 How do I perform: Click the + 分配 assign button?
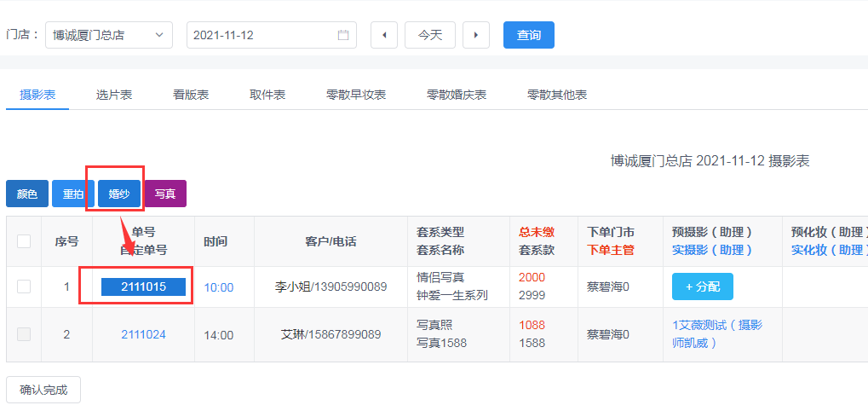(x=703, y=287)
